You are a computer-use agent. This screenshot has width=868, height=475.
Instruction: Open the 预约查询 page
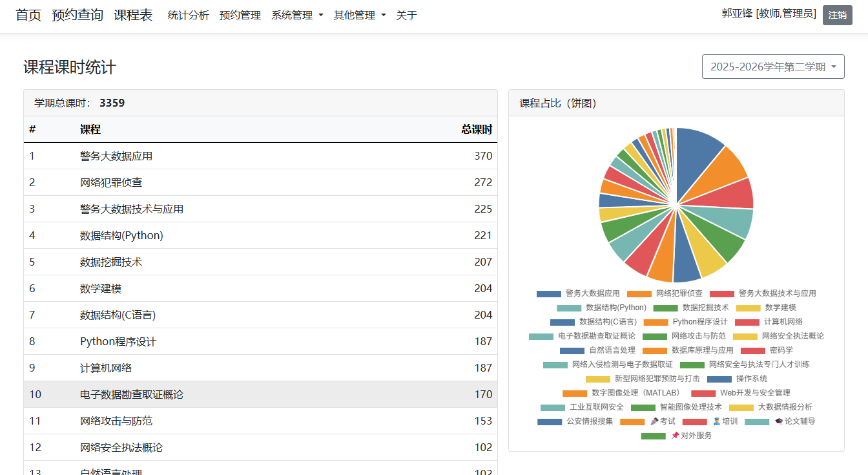(x=77, y=15)
